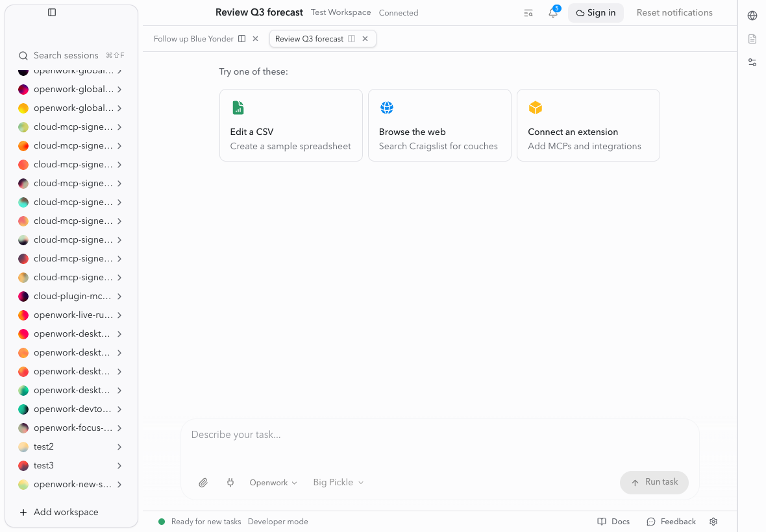Click the book icon beside Docs
Viewport: 766px width, 532px height.
point(601,522)
